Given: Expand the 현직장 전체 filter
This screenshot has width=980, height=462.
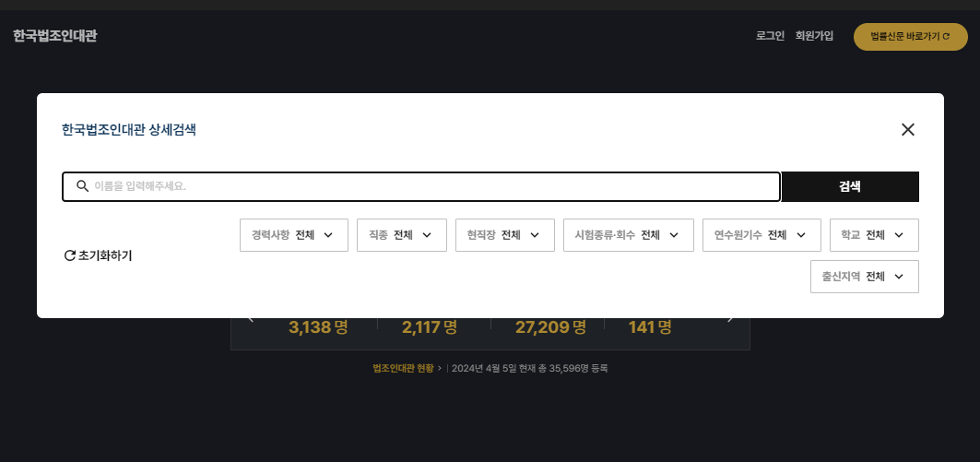Looking at the screenshot, I should tap(505, 235).
